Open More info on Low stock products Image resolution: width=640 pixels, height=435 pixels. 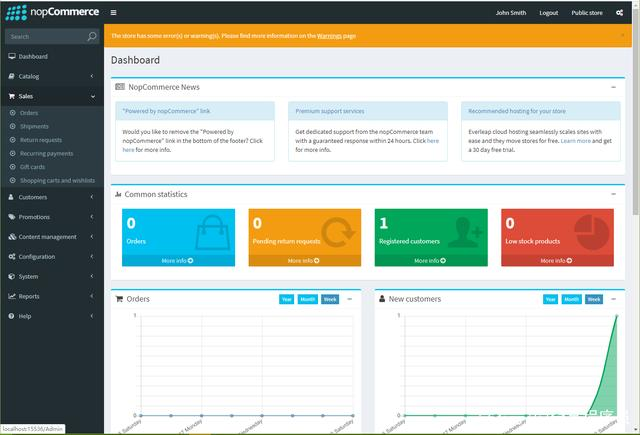coord(557,260)
